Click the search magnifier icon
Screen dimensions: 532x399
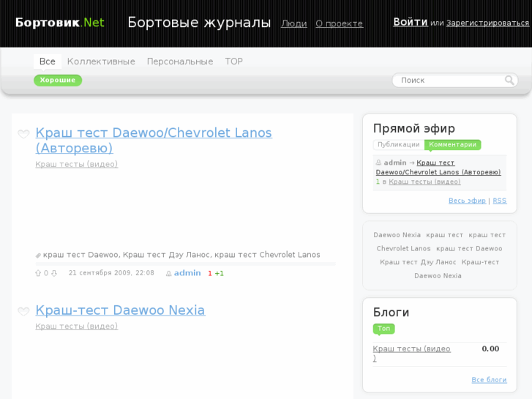pyautogui.click(x=509, y=81)
